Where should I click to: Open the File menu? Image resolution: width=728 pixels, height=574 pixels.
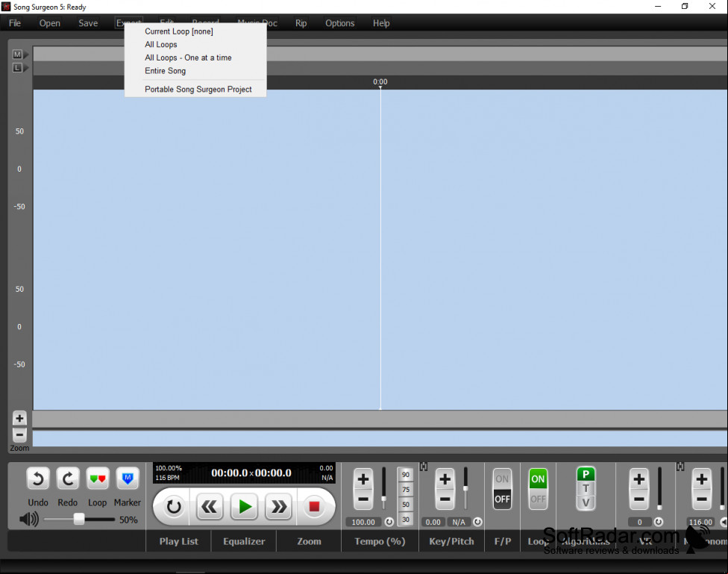coord(15,23)
